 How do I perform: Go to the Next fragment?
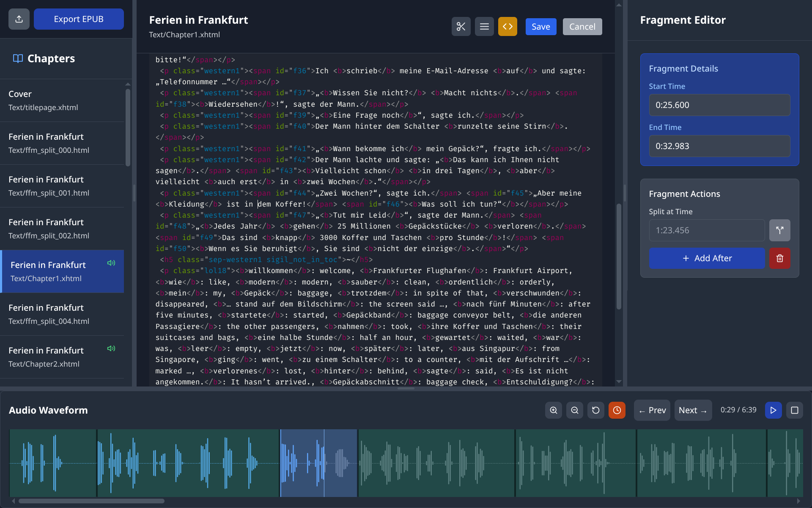pyautogui.click(x=693, y=410)
